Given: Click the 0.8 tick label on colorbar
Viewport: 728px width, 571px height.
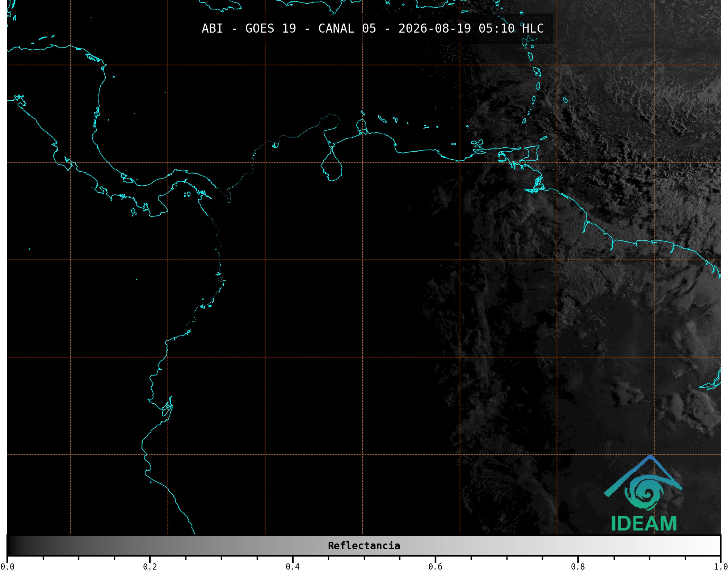Looking at the screenshot, I should [x=578, y=566].
